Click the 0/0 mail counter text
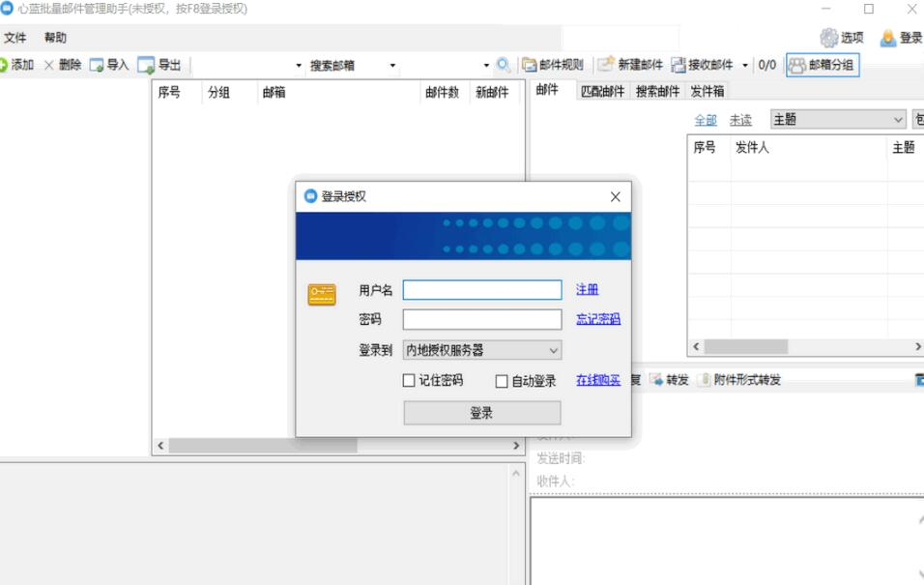 (x=766, y=65)
